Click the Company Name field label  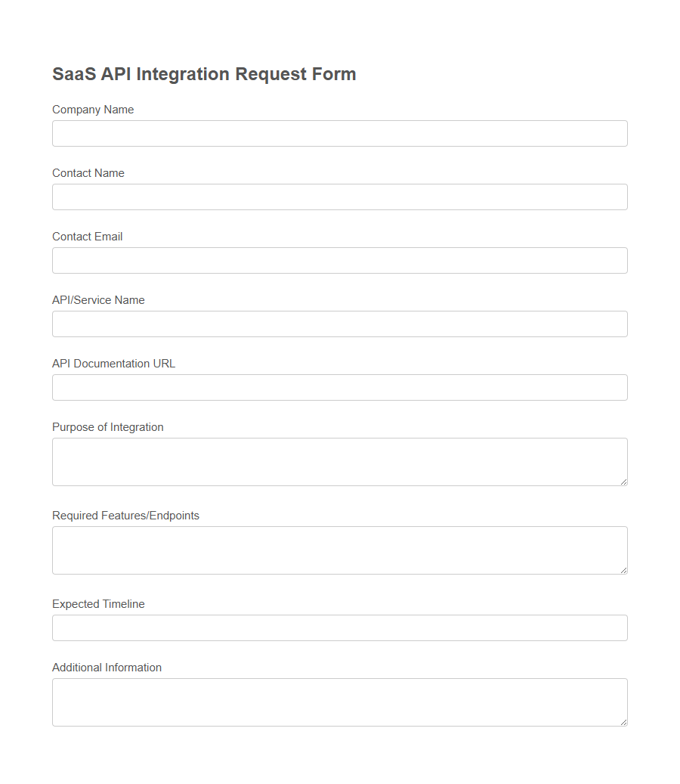point(93,110)
